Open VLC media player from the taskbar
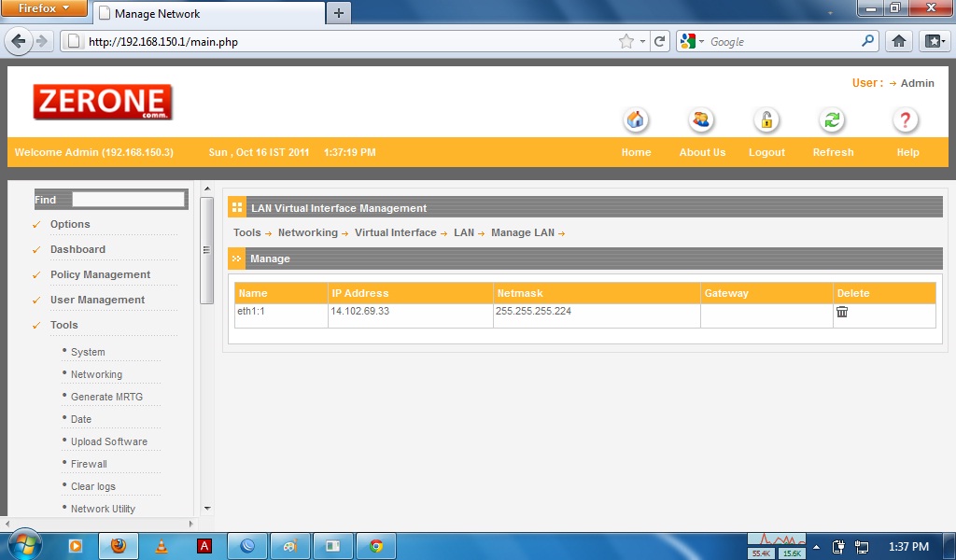 161,546
